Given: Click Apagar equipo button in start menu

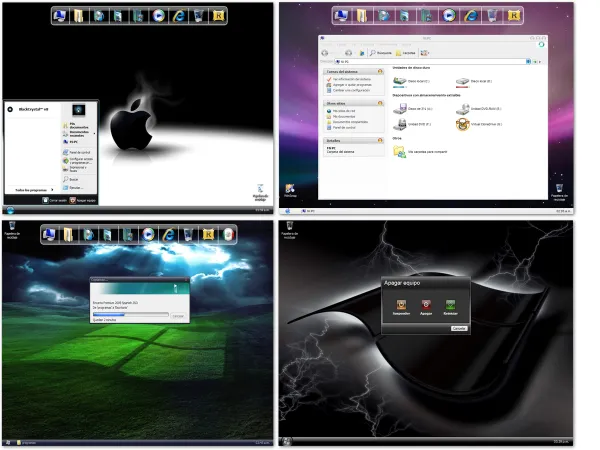Looking at the screenshot, I should coord(83,200).
